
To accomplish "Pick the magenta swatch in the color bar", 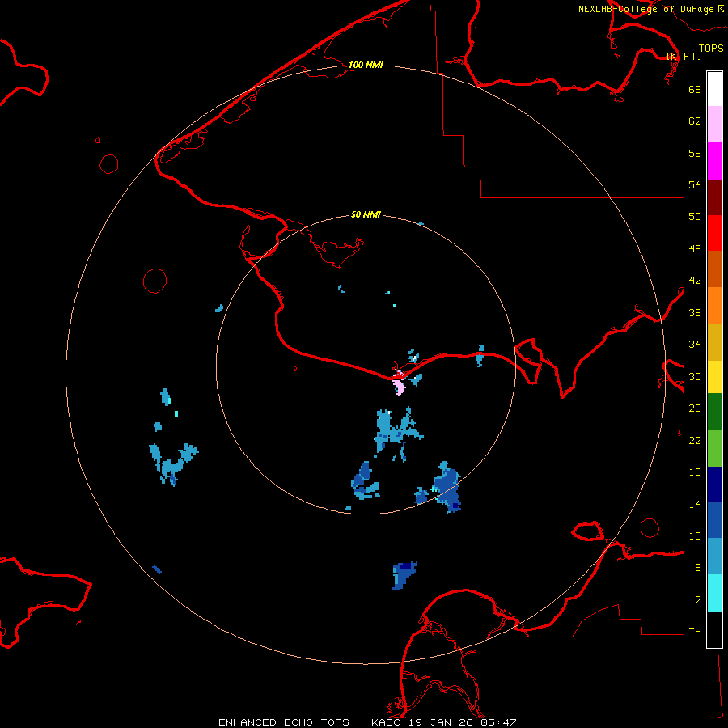I will (x=714, y=161).
